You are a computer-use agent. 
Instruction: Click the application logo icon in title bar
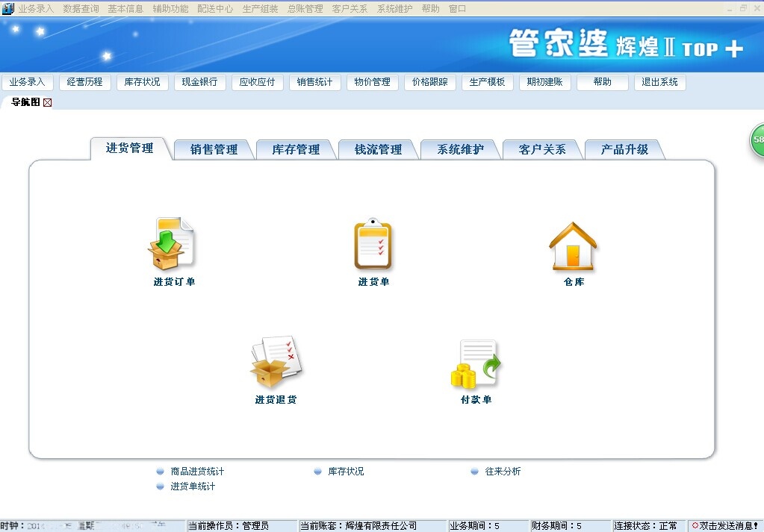[x=7, y=7]
